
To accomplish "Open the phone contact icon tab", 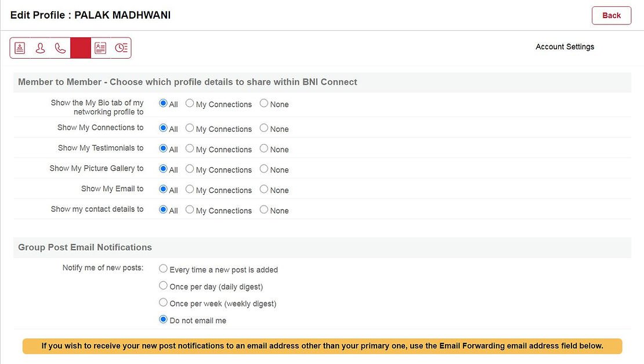I will (60, 48).
